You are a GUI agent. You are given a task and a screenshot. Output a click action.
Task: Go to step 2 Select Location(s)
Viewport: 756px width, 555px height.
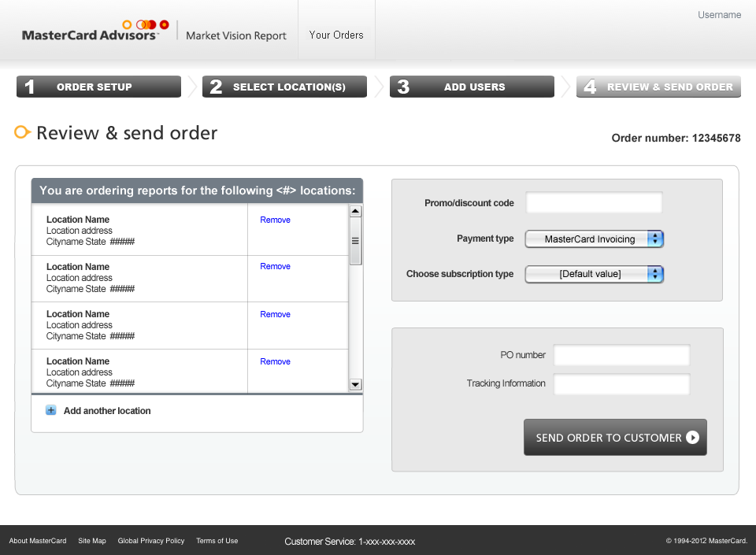coord(284,87)
